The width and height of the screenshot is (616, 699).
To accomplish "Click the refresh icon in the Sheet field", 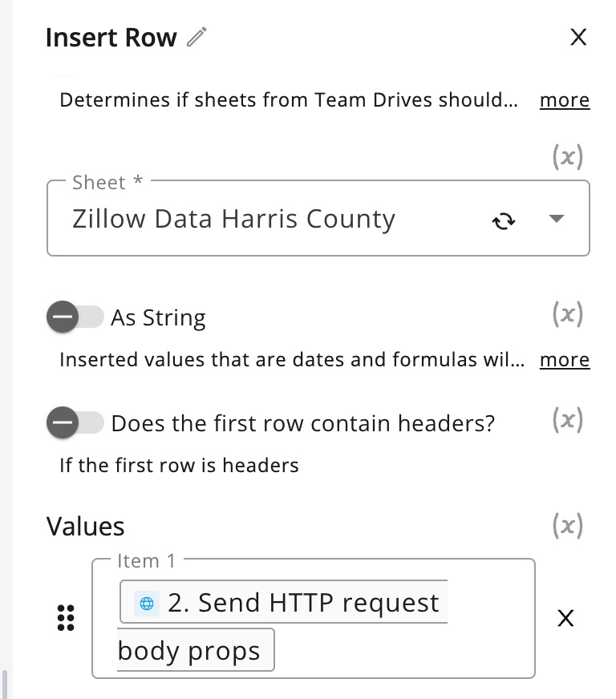I will (x=504, y=220).
